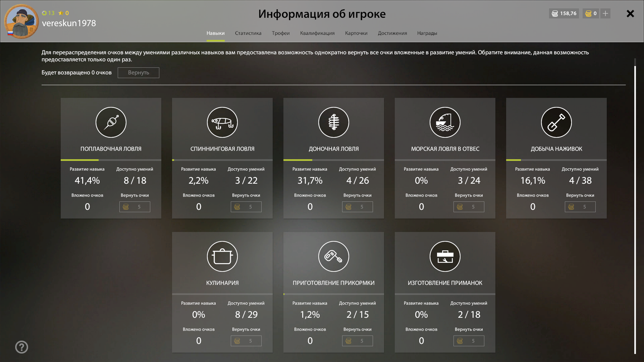Click refund points button under Поплавочная ловля

click(x=135, y=207)
